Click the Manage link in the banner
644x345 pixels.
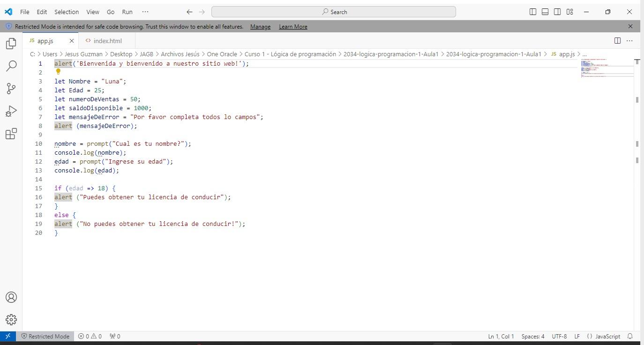pyautogui.click(x=260, y=27)
